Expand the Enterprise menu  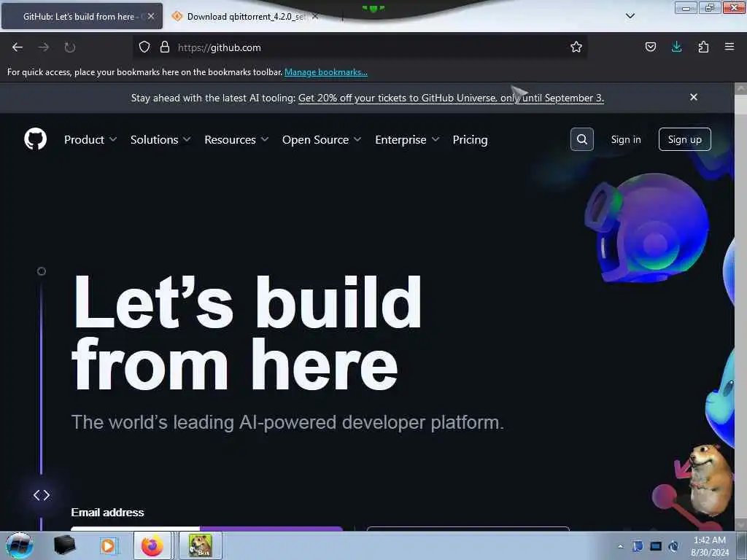(407, 139)
